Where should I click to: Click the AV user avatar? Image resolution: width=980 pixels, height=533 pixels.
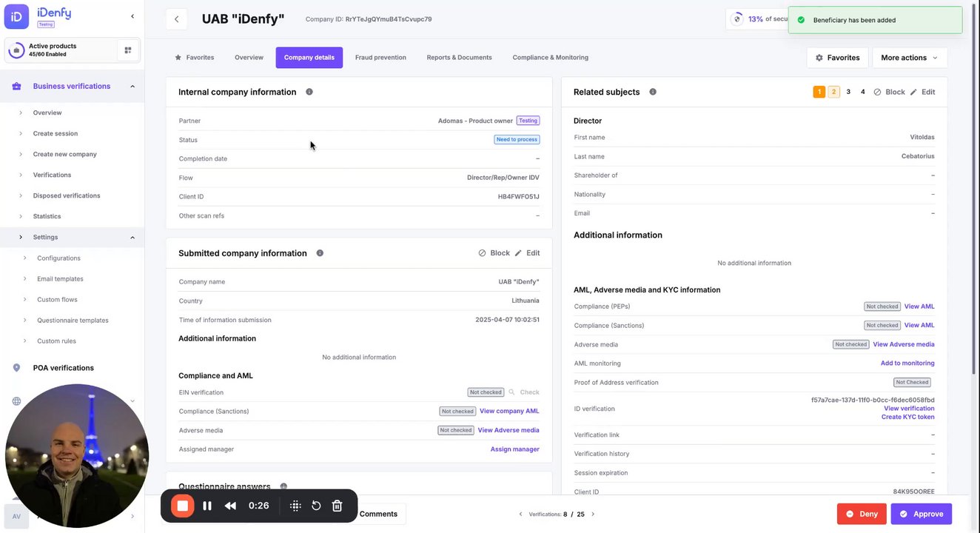point(16,516)
